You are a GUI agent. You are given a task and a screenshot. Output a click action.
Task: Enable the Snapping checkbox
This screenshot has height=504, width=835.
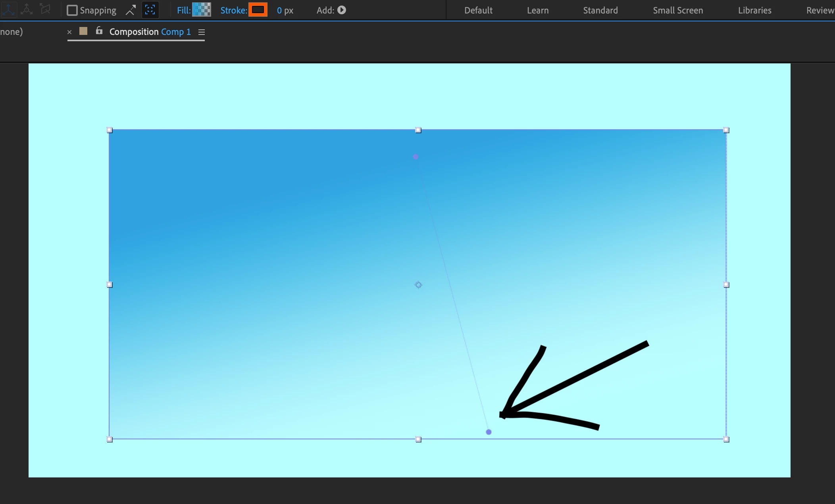(x=72, y=10)
